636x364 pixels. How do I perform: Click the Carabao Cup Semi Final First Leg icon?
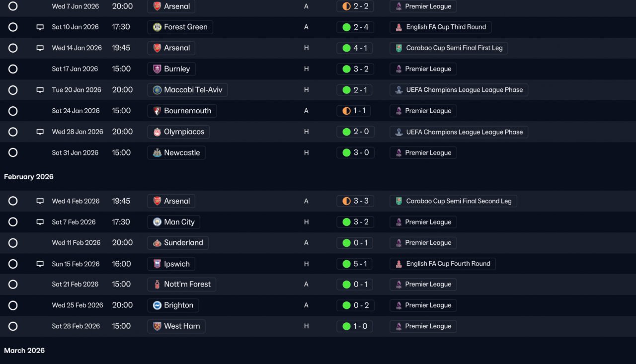pyautogui.click(x=398, y=48)
